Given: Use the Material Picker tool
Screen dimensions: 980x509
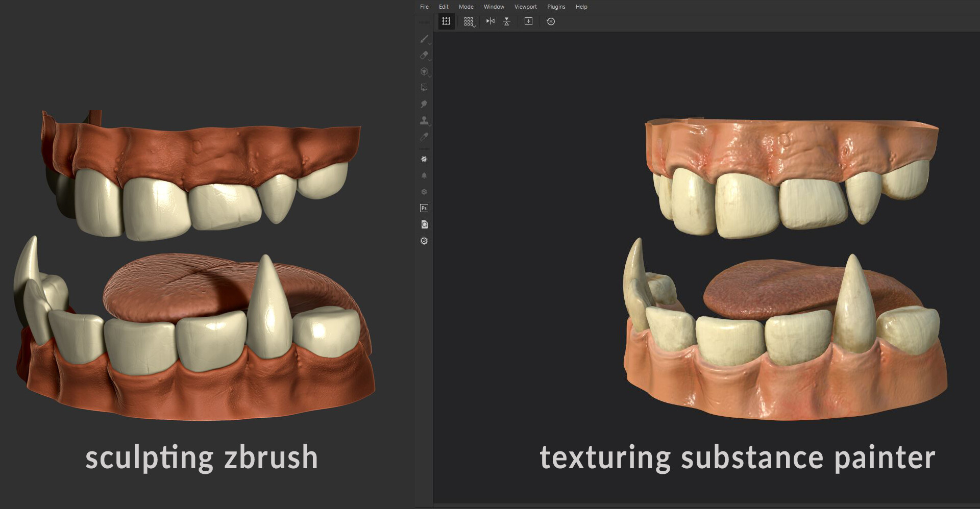Looking at the screenshot, I should [x=424, y=137].
